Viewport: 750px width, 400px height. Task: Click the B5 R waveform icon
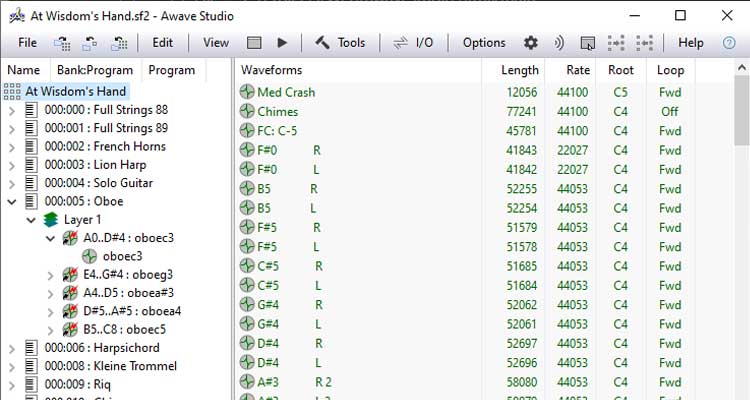[247, 189]
